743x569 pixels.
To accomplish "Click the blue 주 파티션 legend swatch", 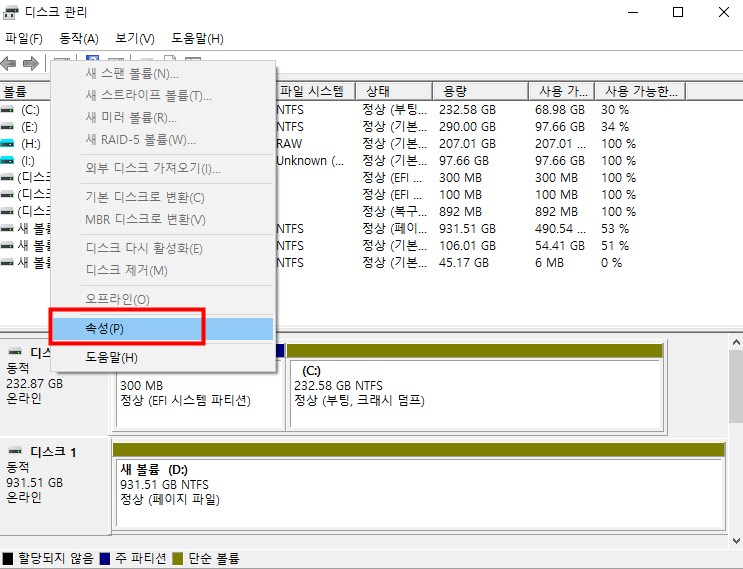I will coord(105,559).
